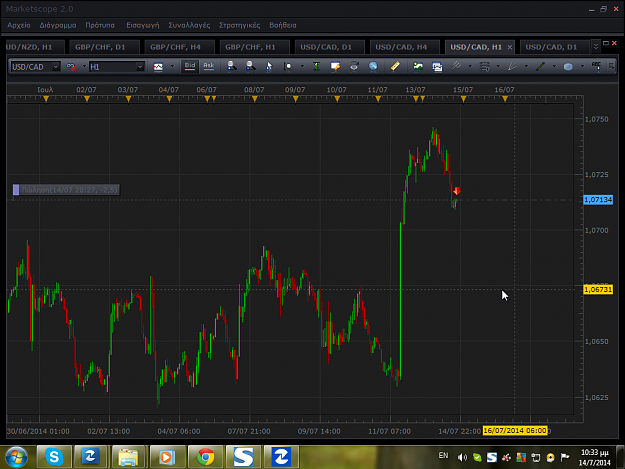
Task: Click the yellow marker under 15/07
Action: tap(463, 99)
